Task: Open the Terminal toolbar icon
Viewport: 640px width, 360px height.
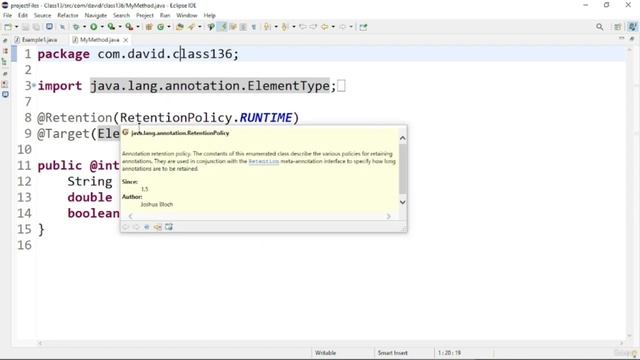Action: pyautogui.click(x=49, y=27)
